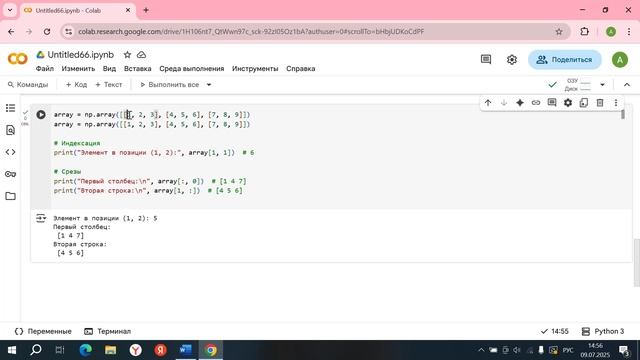Click the Python 3 runtime indicator

[603, 331]
